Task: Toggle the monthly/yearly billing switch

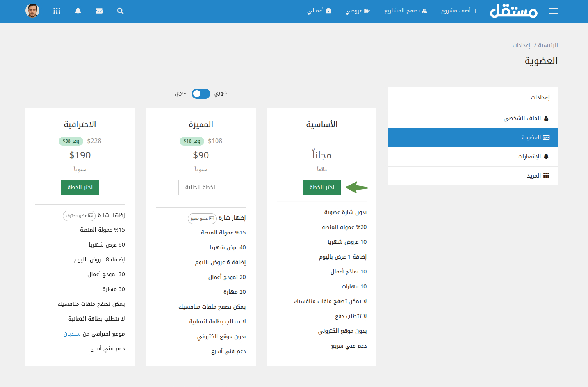Action: [201, 94]
